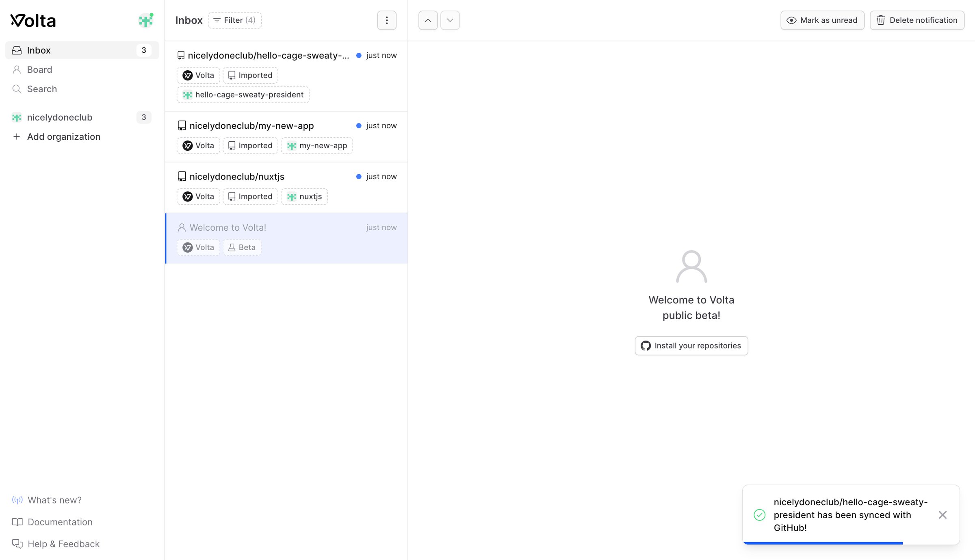Click the Inbox unread count badge 3
The image size is (975, 560).
pyautogui.click(x=144, y=50)
